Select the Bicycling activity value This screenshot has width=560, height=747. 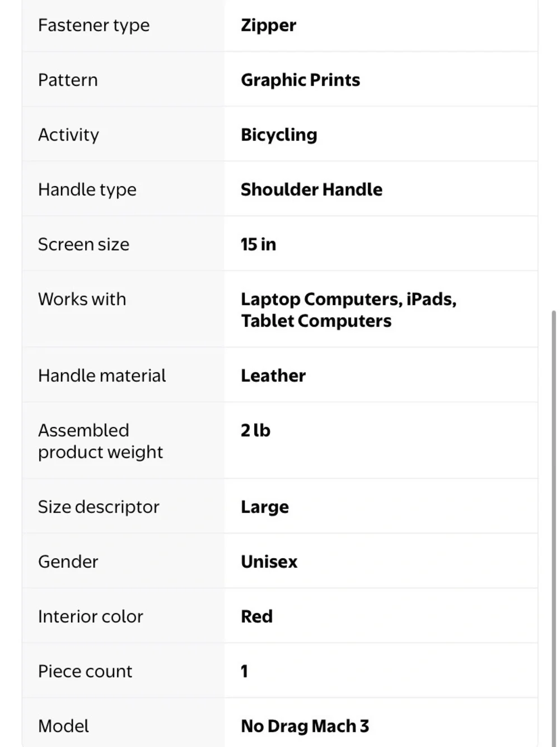(x=279, y=135)
